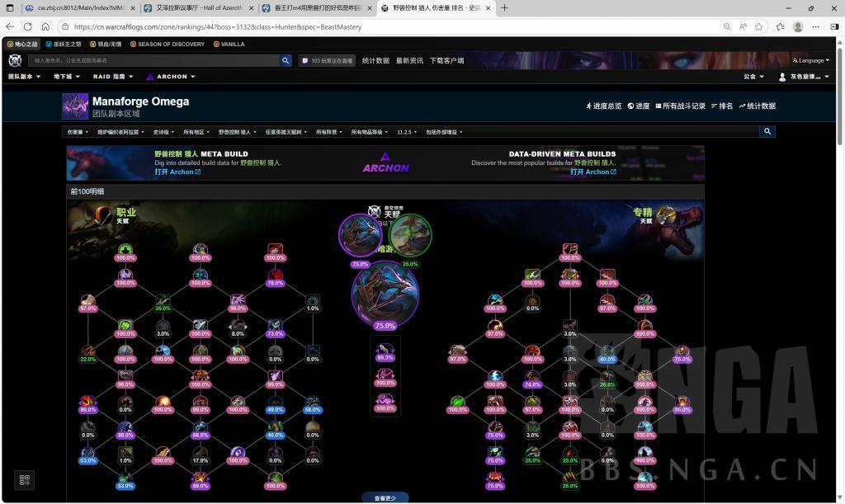Screen dimensions: 845x504
Task: Expand the ARCHON navigation menu
Action: point(171,77)
